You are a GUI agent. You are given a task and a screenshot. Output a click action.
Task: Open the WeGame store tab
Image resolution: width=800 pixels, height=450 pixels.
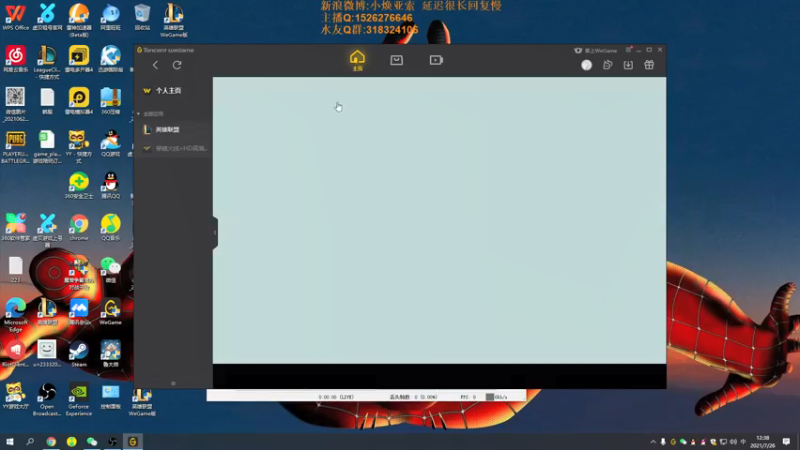tap(396, 60)
